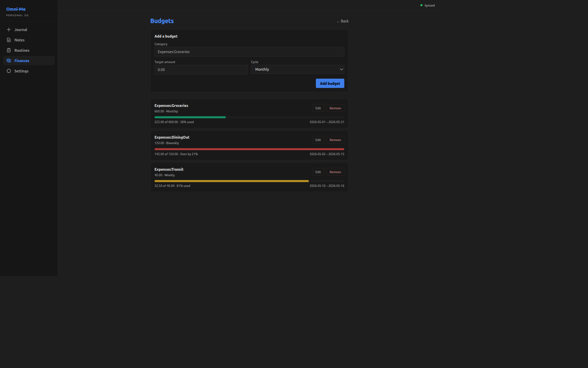Click date range 2026-05-10 – 2026-05-16
Image resolution: width=588 pixels, height=368 pixels.
coord(327,186)
